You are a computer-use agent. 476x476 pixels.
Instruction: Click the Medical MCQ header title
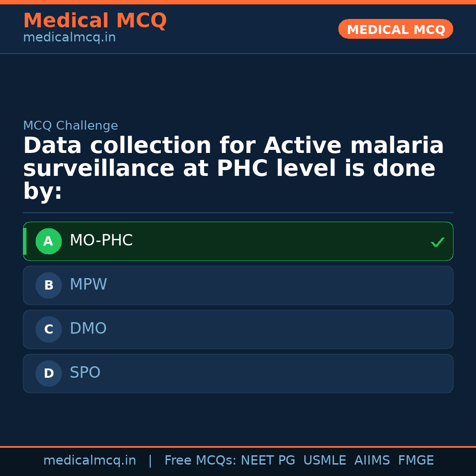coord(95,21)
